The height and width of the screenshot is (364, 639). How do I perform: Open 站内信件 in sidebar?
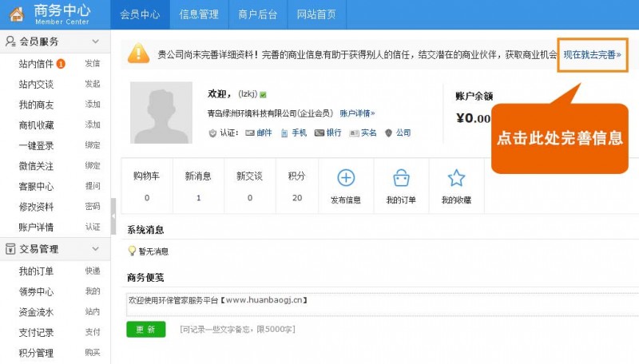coord(36,64)
